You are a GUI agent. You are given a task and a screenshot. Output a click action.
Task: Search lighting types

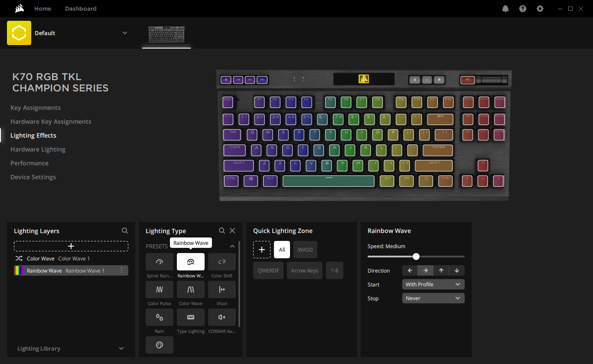coord(222,231)
